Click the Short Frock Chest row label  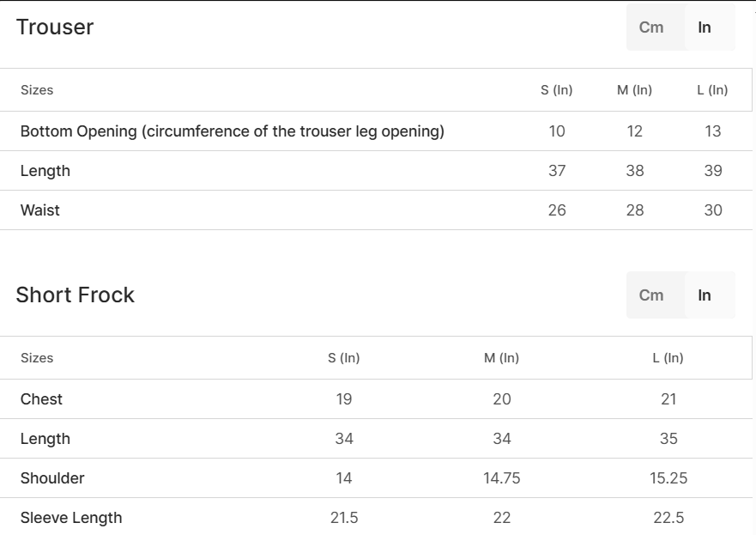[42, 399]
